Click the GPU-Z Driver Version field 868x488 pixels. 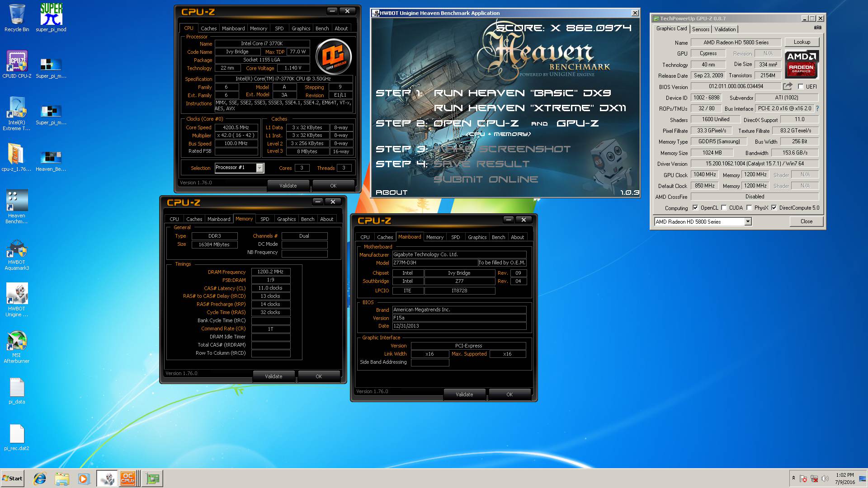tap(755, 164)
